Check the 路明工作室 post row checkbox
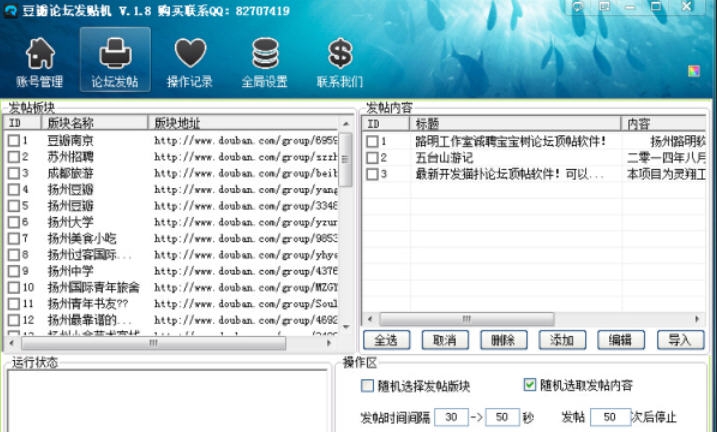The height and width of the screenshot is (432, 717). (x=373, y=141)
